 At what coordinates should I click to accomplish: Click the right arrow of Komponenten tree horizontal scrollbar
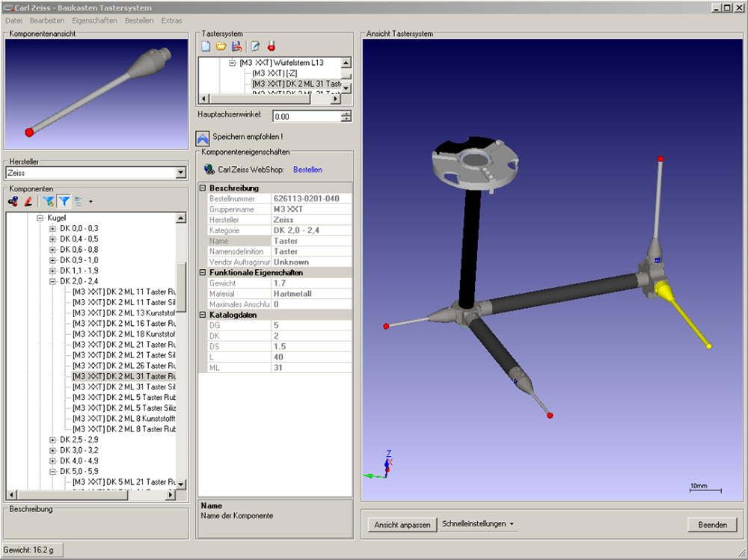pos(171,495)
